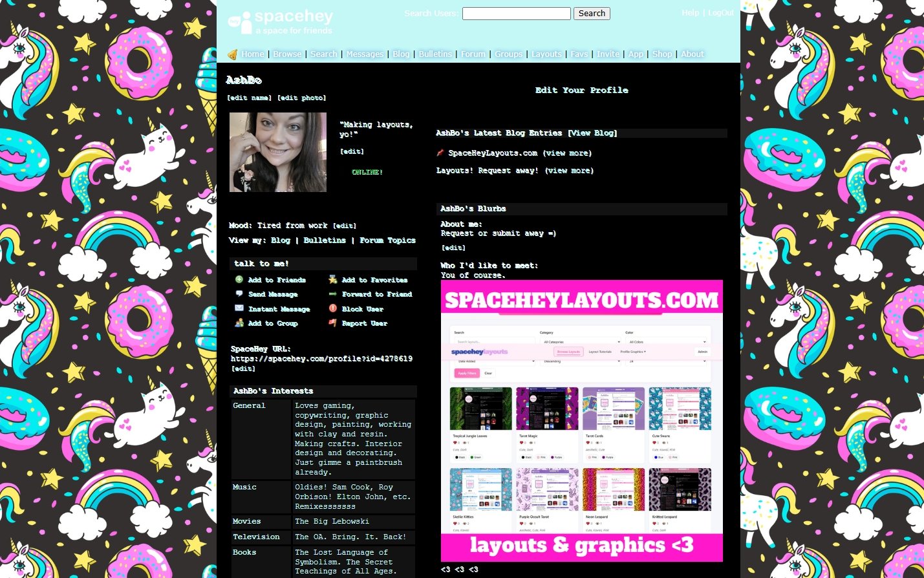Click the Add to Group icon
Screen dimensions: 924x578
[239, 323]
